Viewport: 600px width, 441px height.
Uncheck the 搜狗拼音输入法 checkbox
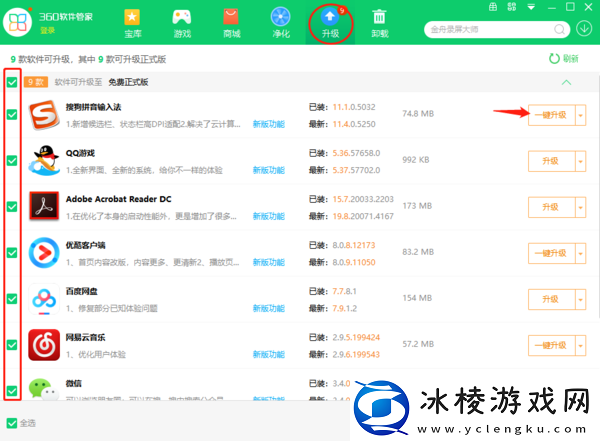click(12, 114)
